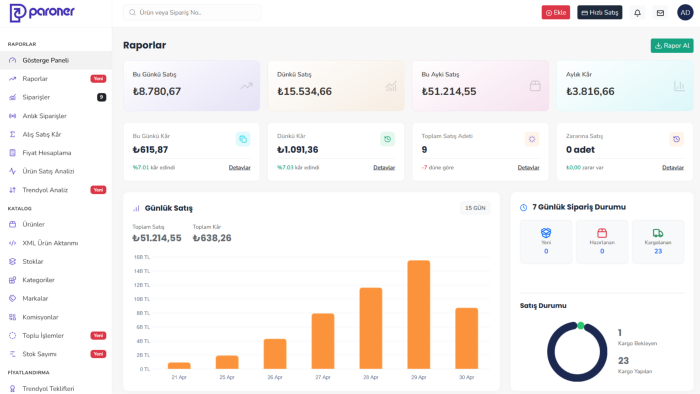Click the Yeni orders box icon
The height and width of the screenshot is (394, 700).
pos(546,232)
